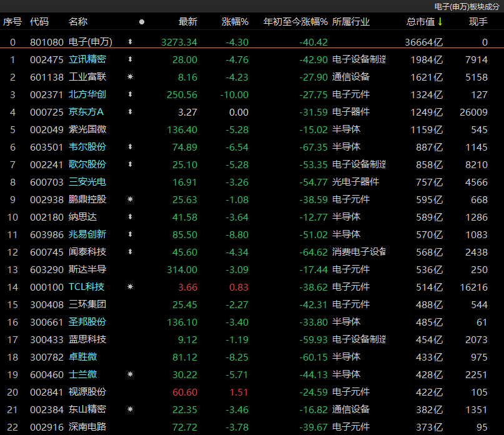504x435 pixels.
Task: Click the 电子(申万)板块成分 title label
Action: 467,6
